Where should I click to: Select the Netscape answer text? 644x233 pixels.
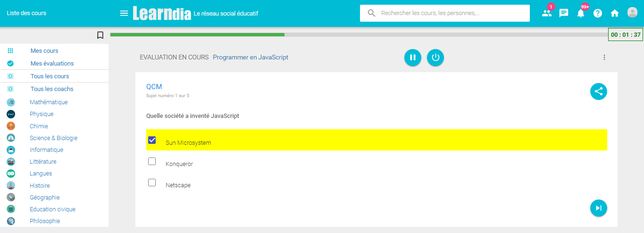178,185
